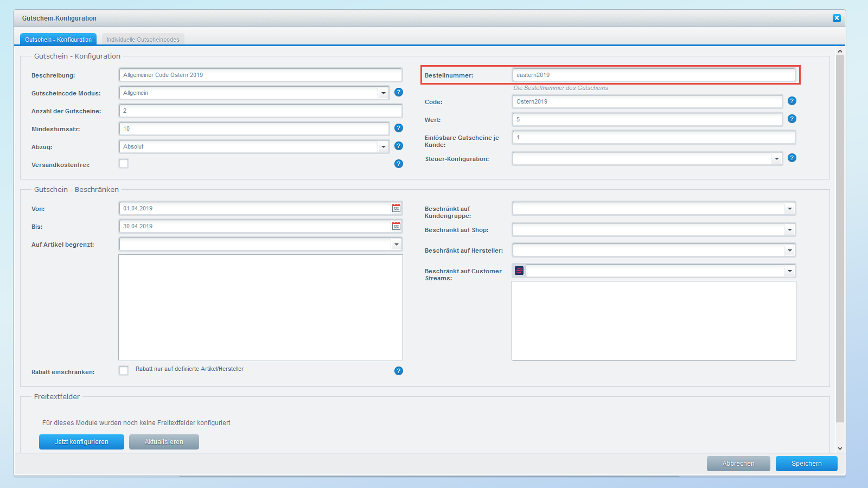Click the scroll up arrow
Image resolution: width=868 pixels, height=488 pixels.
coord(840,51)
